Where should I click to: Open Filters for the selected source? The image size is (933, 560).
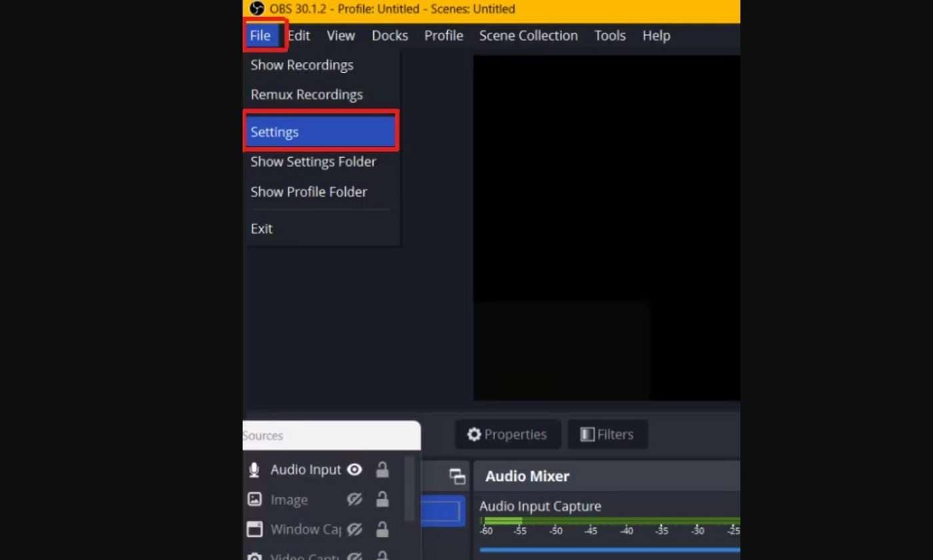tap(607, 435)
